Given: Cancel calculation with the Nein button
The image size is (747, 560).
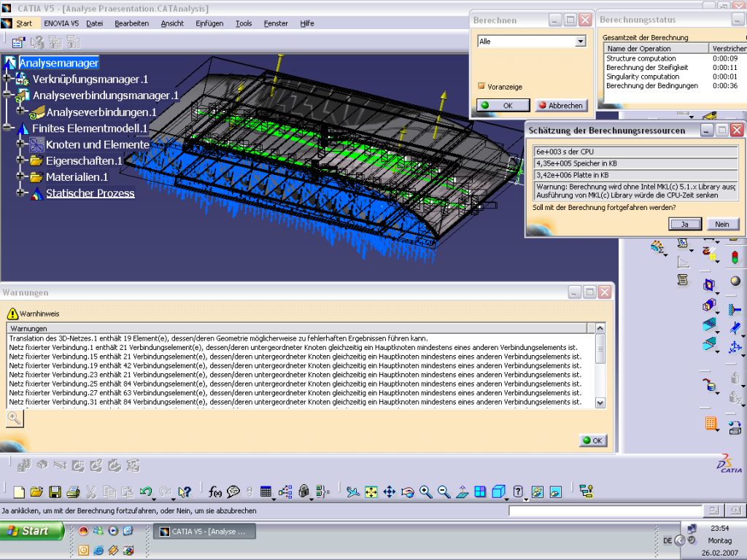Looking at the screenshot, I should coord(721,224).
